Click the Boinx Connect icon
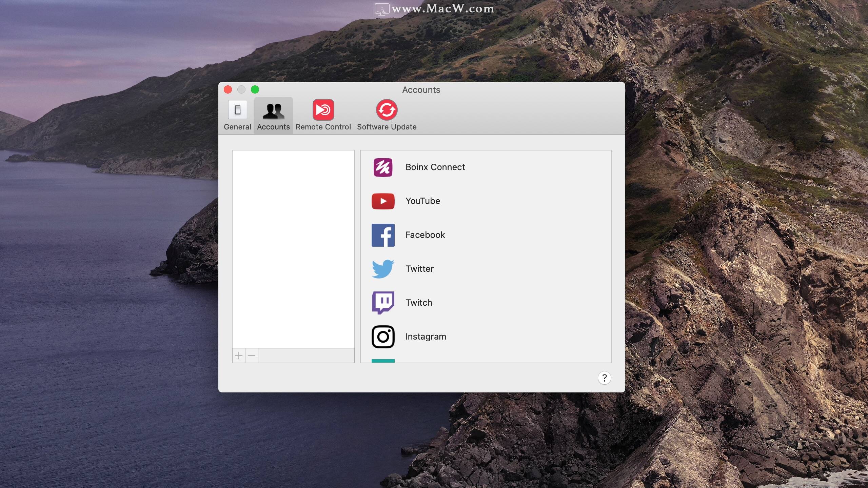The width and height of the screenshot is (868, 488). tap(383, 167)
